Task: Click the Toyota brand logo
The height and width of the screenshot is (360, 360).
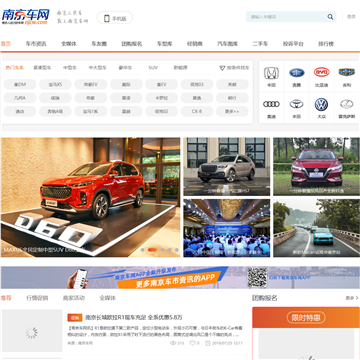Action: click(296, 104)
